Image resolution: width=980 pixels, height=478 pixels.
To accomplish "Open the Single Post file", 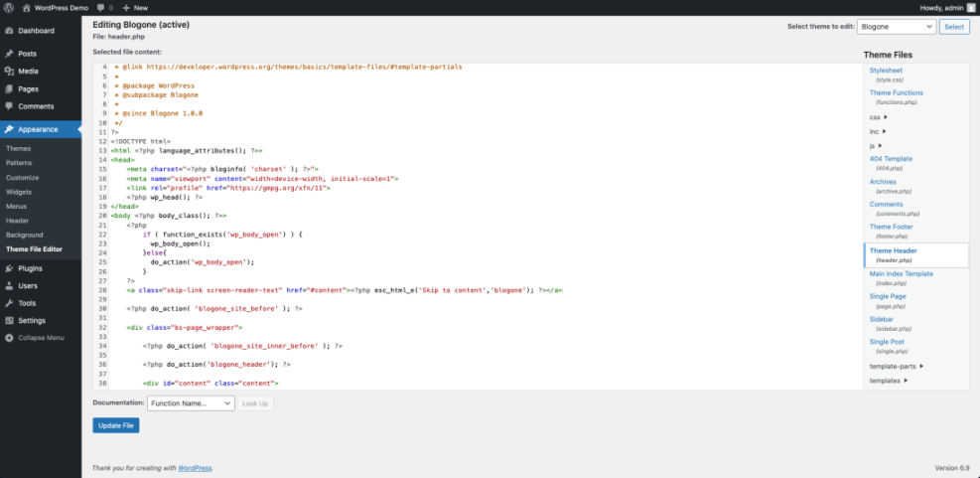I will coord(887,342).
